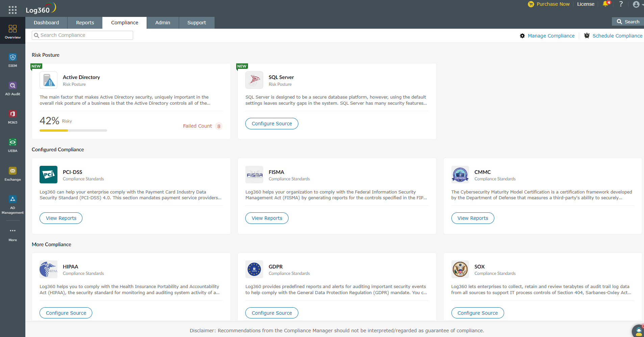Click the HIPAA card title
This screenshot has width=644, height=337.
(71, 267)
